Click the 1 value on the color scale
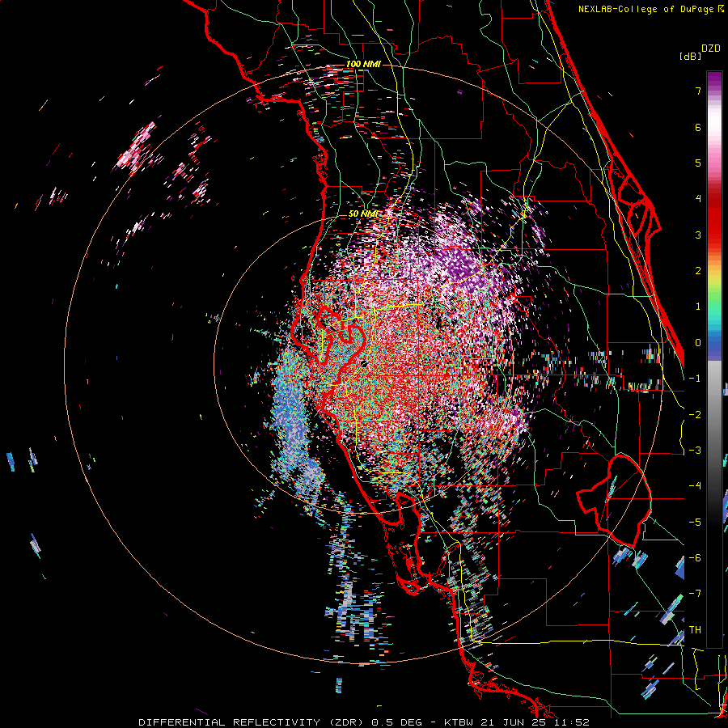 (x=698, y=307)
